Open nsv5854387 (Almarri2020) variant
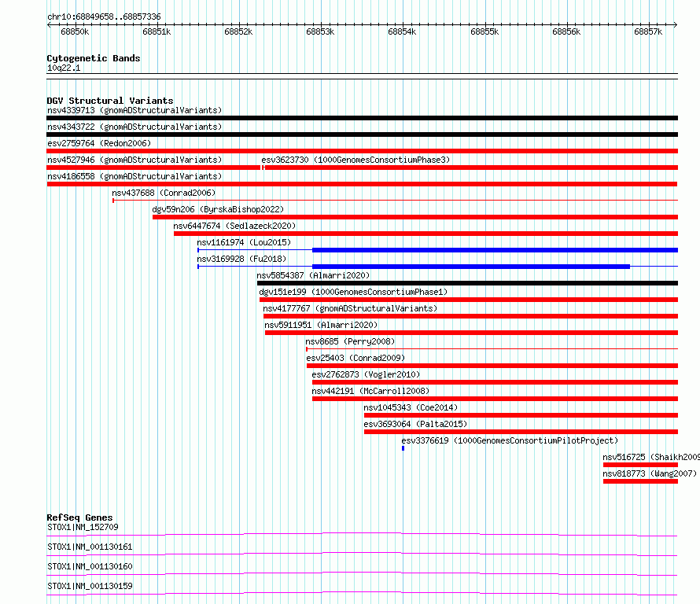Image resolution: width=700 pixels, height=604 pixels. tap(313, 275)
